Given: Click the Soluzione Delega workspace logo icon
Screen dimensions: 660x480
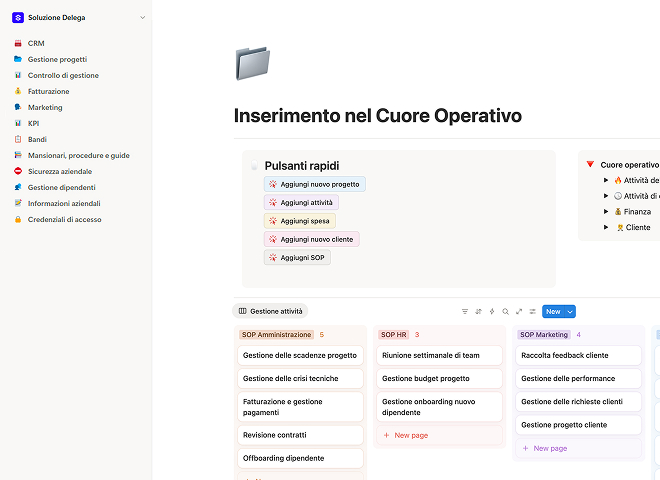Looking at the screenshot, I should tap(18, 18).
